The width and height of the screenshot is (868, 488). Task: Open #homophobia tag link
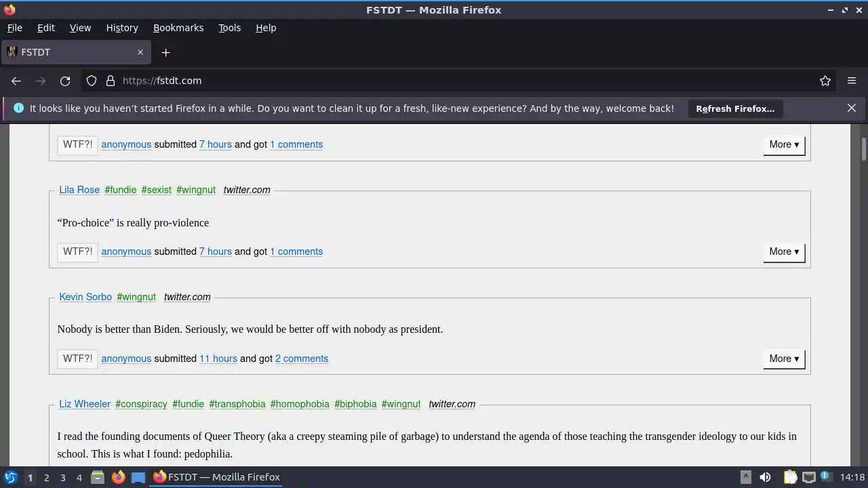[x=300, y=404]
